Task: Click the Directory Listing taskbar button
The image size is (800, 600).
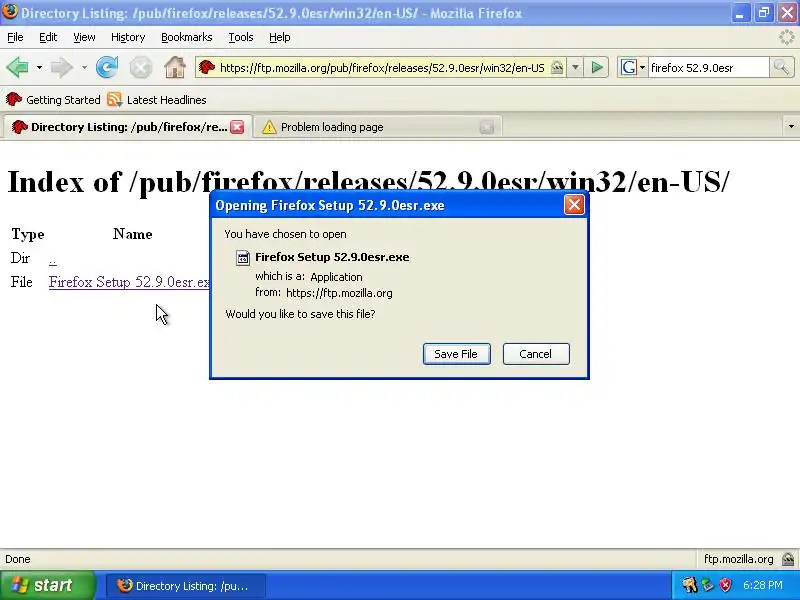Action: coord(185,586)
